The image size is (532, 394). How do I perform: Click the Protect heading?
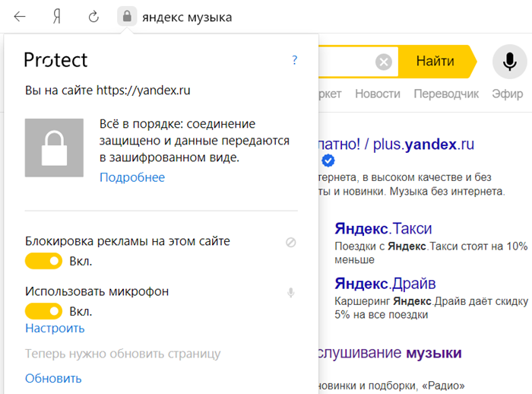click(x=56, y=60)
